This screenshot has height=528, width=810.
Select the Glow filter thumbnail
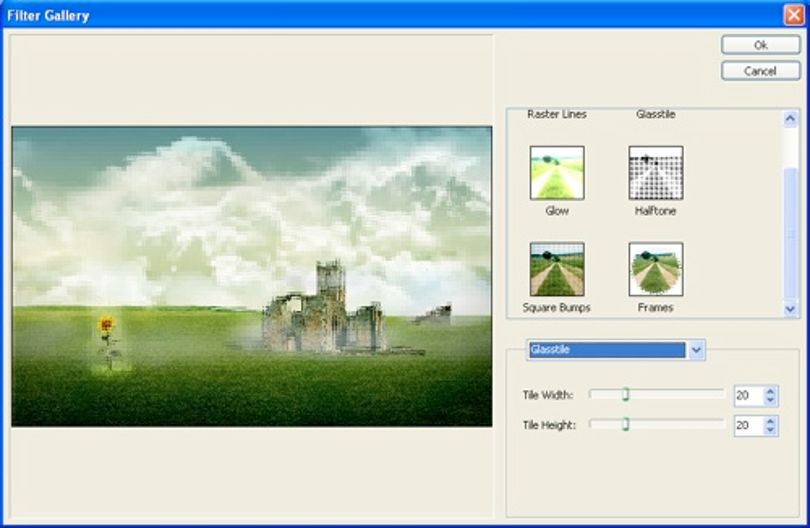(x=557, y=173)
